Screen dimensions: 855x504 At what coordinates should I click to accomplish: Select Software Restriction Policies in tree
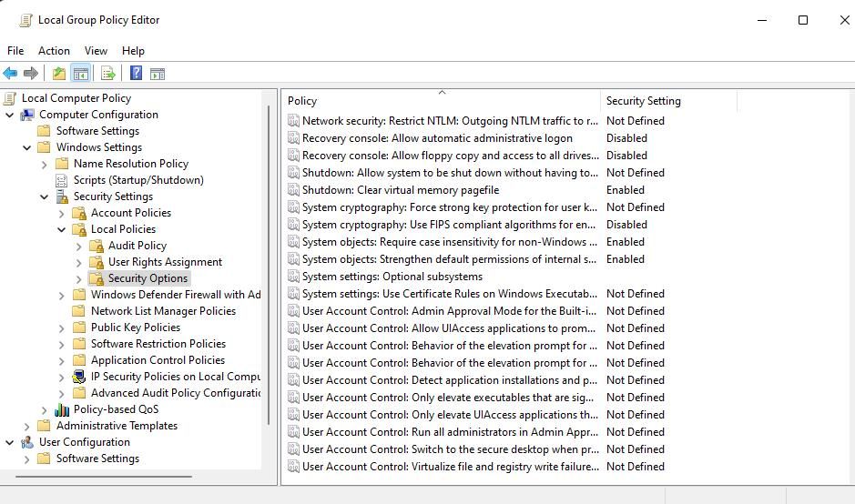click(158, 344)
